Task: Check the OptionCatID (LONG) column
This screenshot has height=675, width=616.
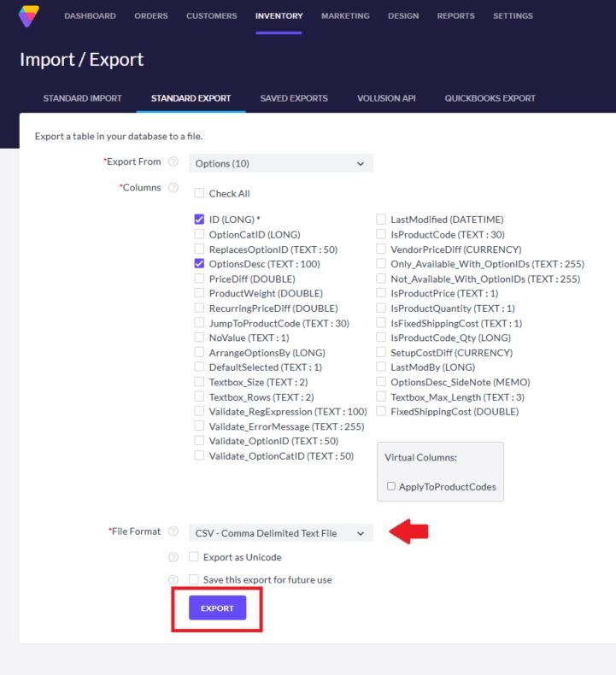Action: pos(199,234)
